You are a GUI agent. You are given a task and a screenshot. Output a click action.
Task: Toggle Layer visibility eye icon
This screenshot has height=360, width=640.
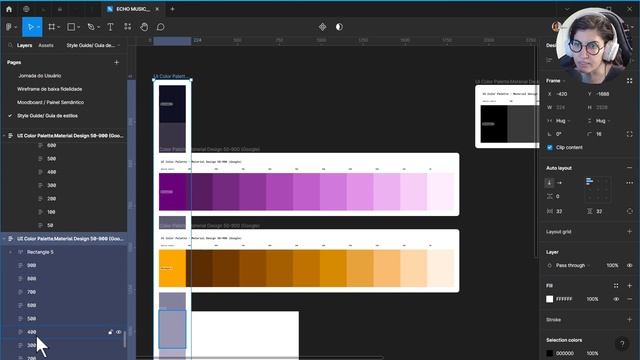click(629, 265)
